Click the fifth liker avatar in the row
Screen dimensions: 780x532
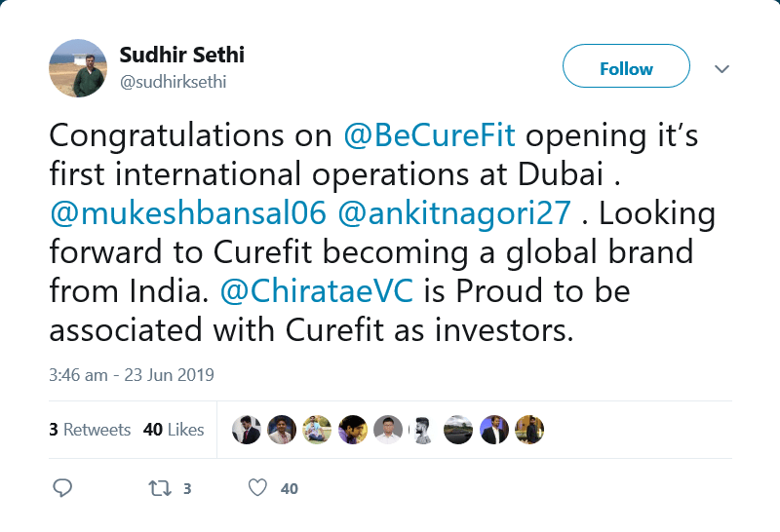388,430
